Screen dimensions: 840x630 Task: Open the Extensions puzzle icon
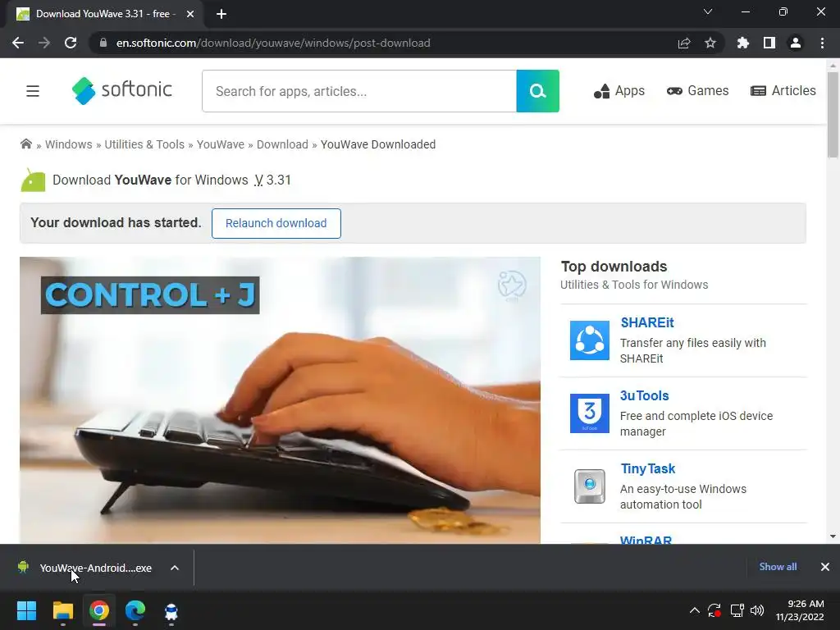(x=743, y=43)
